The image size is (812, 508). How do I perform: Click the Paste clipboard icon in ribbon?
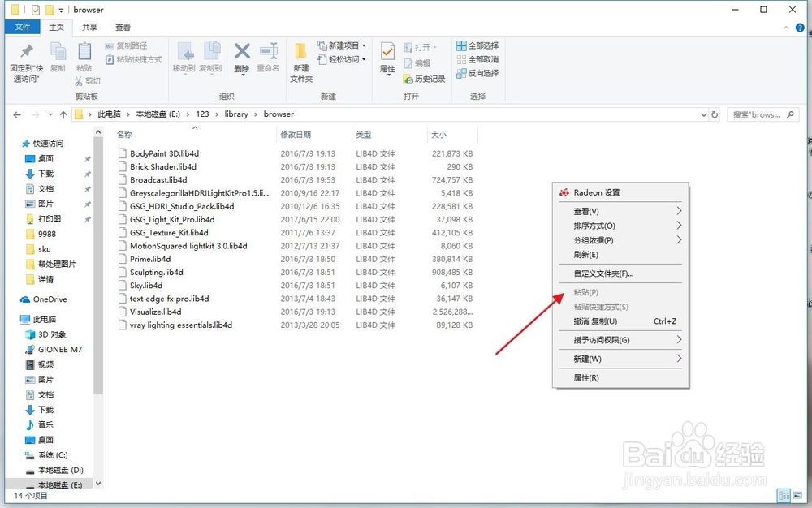(84, 52)
